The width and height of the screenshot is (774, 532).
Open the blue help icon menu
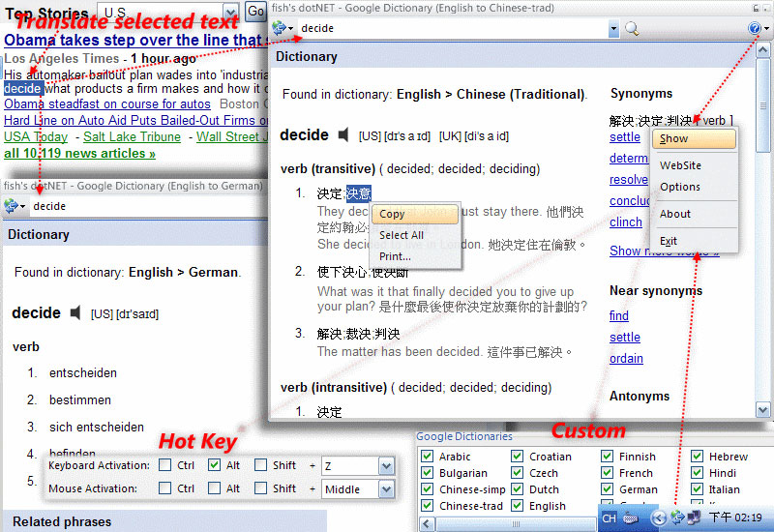point(755,28)
